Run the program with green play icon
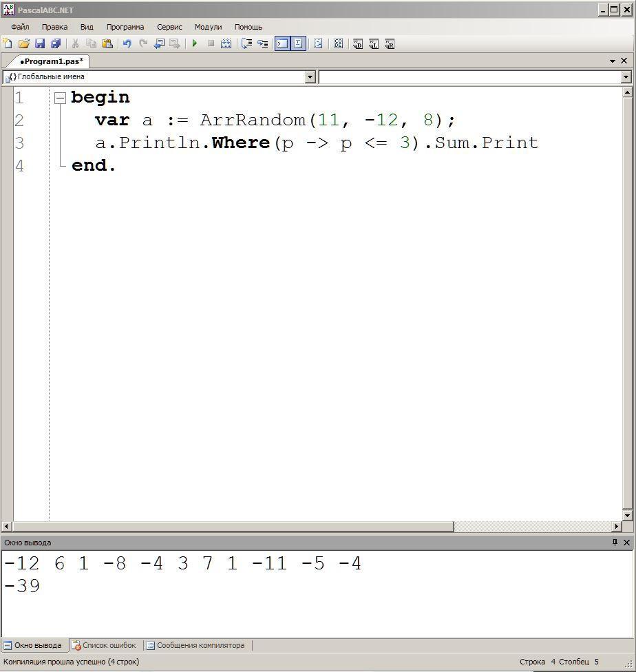Image resolution: width=636 pixels, height=672 pixels. [x=195, y=43]
